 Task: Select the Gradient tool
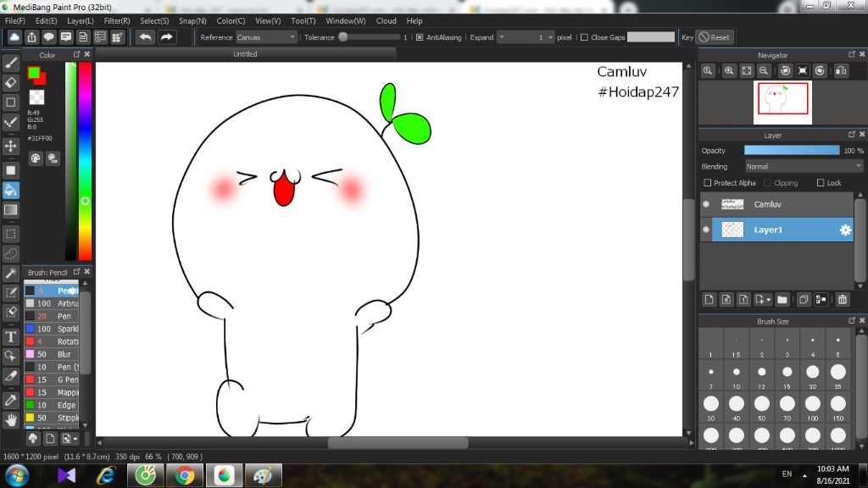point(10,210)
